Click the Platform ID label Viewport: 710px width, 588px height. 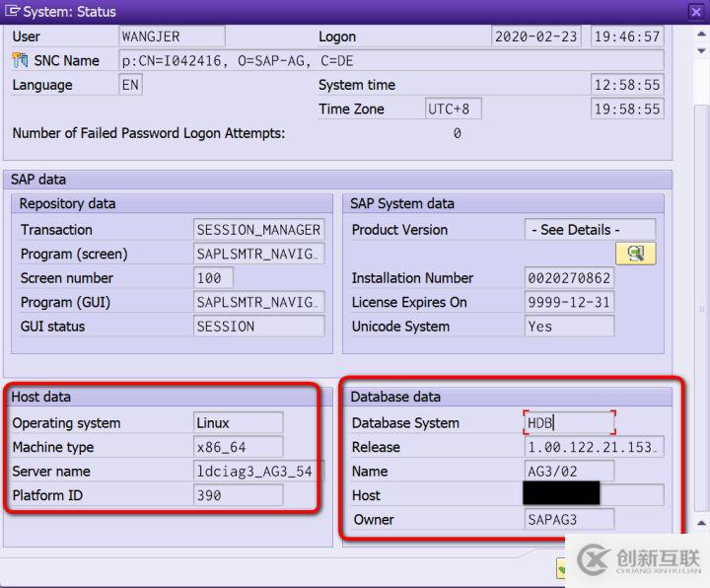tap(47, 495)
